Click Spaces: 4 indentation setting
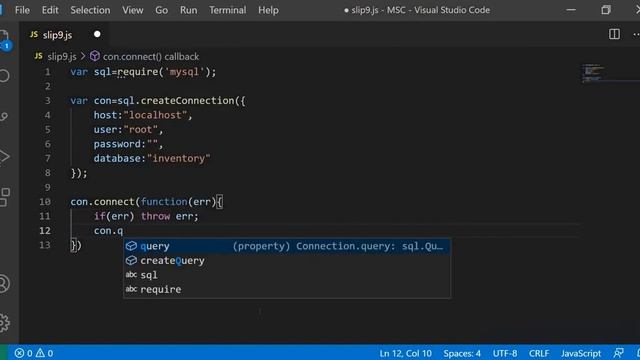 (462, 353)
